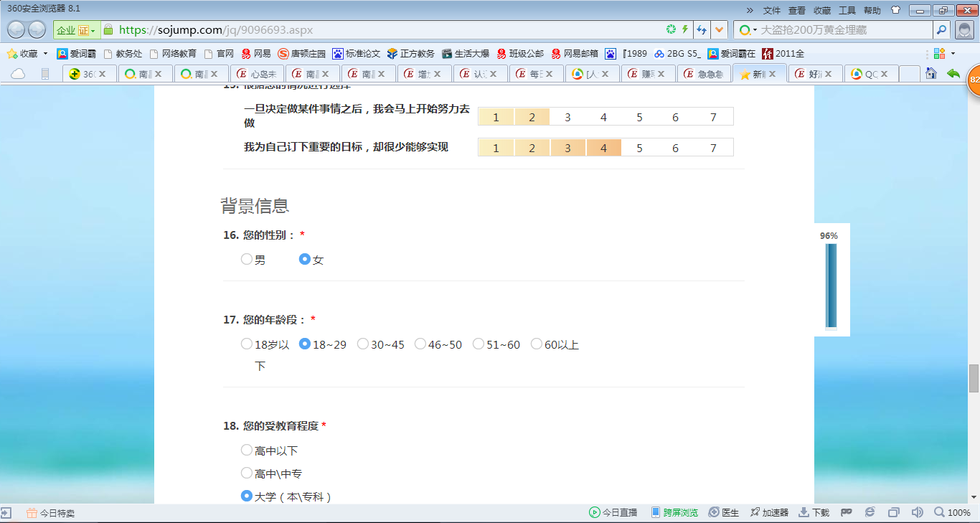Screen dimensions: 980x523
Task: Click the IE browser-mode icon in status bar
Action: [x=870, y=513]
